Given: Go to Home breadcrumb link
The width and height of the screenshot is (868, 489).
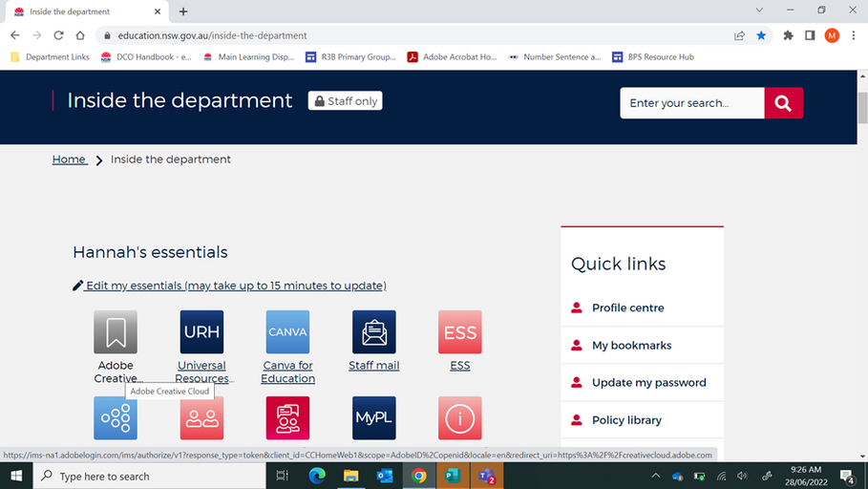Looking at the screenshot, I should [x=69, y=159].
